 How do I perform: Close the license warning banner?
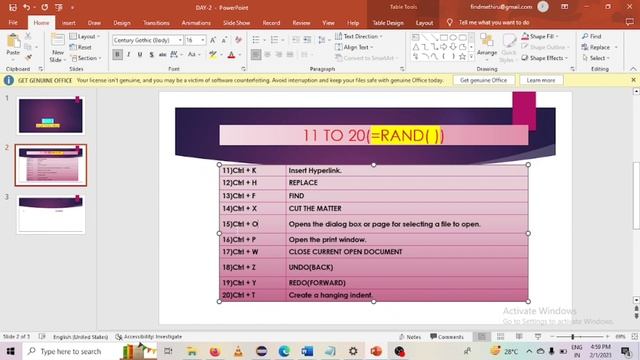pyautogui.click(x=633, y=80)
